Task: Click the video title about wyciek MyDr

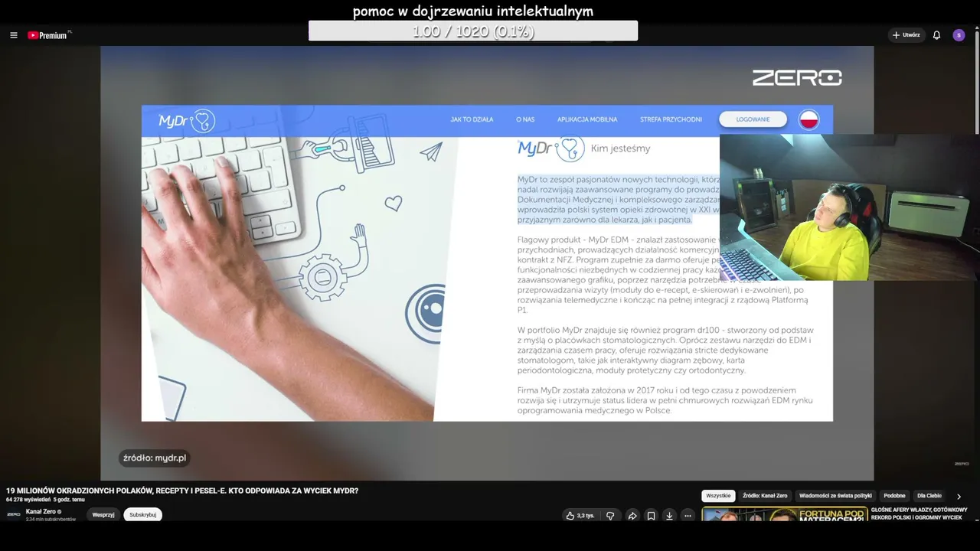Action: 182,491
